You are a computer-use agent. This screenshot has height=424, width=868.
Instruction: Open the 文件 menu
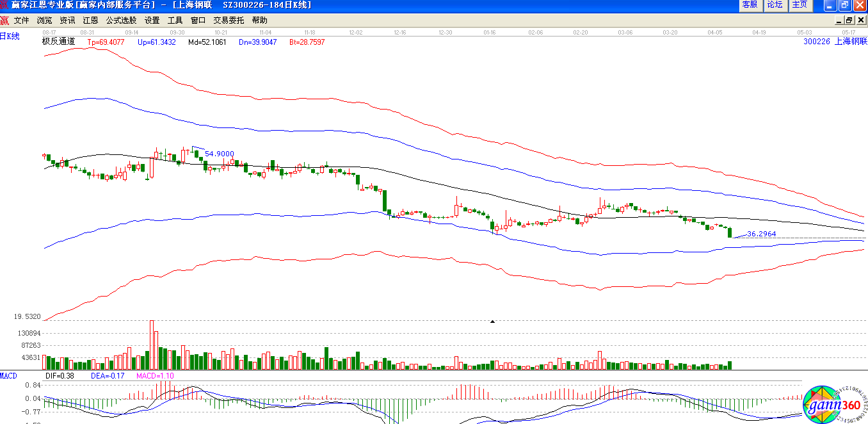click(22, 20)
